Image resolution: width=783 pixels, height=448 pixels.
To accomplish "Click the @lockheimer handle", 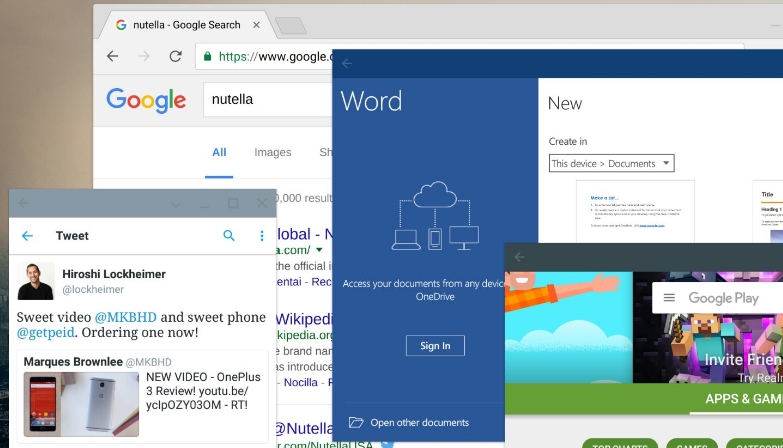I will click(x=93, y=290).
